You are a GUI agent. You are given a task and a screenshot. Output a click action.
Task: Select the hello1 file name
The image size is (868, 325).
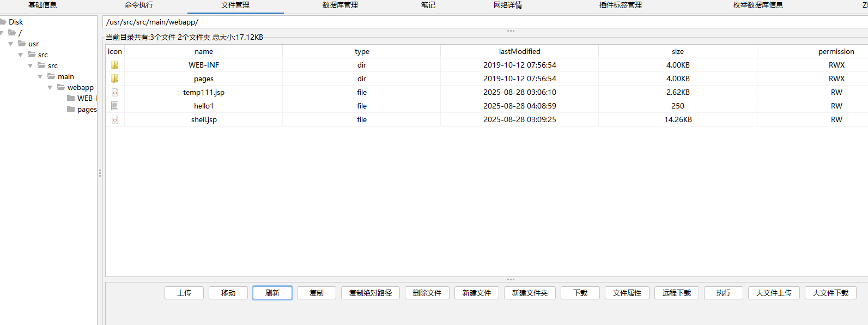pos(204,106)
